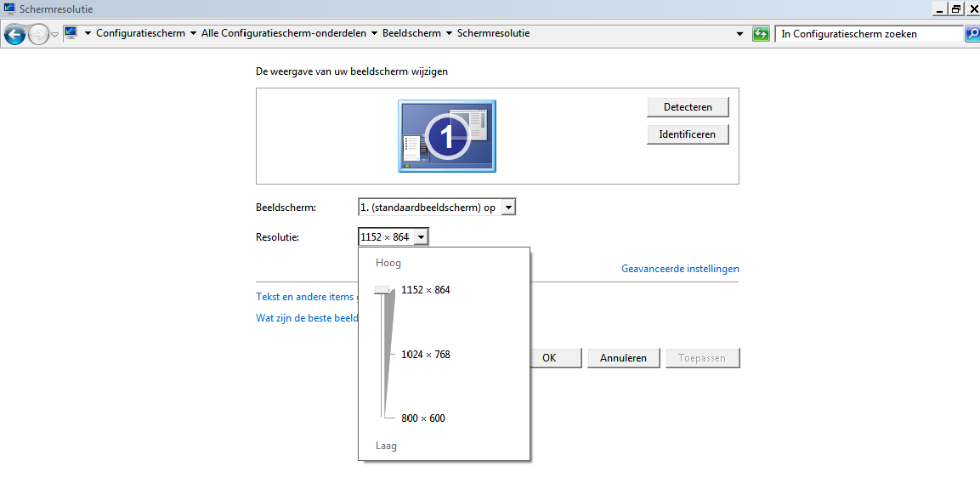Click the Toepassen button
Image resolution: width=980 pixels, height=478 pixels.
702,359
